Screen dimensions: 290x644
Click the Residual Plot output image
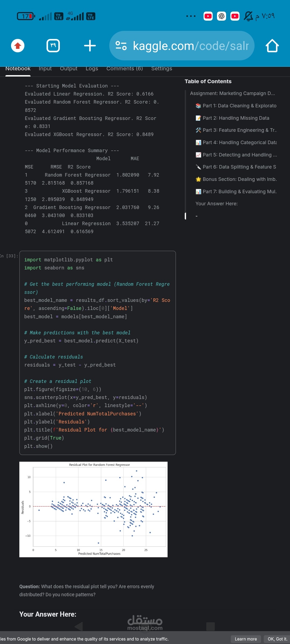(93, 509)
